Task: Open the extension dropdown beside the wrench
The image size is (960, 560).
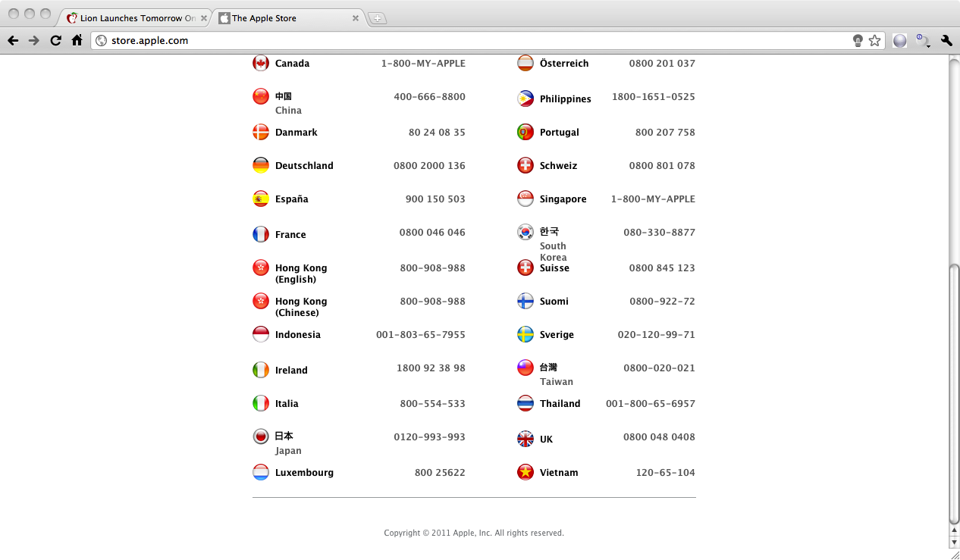Action: [x=923, y=40]
